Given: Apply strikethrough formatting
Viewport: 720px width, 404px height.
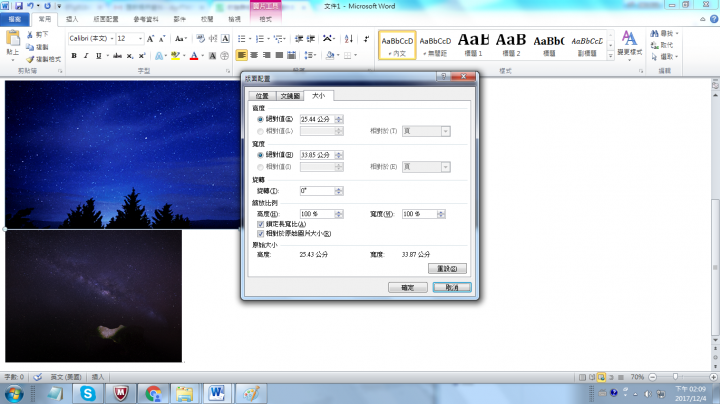Looking at the screenshot, I should tap(118, 56).
